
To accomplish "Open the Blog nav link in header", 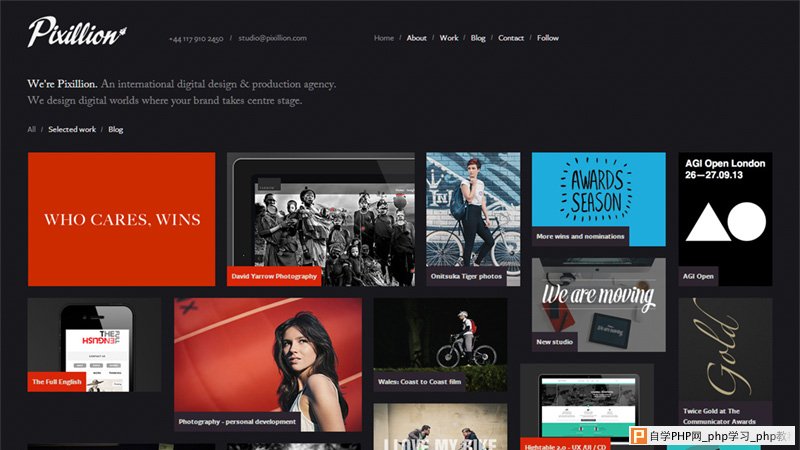I will pos(478,38).
